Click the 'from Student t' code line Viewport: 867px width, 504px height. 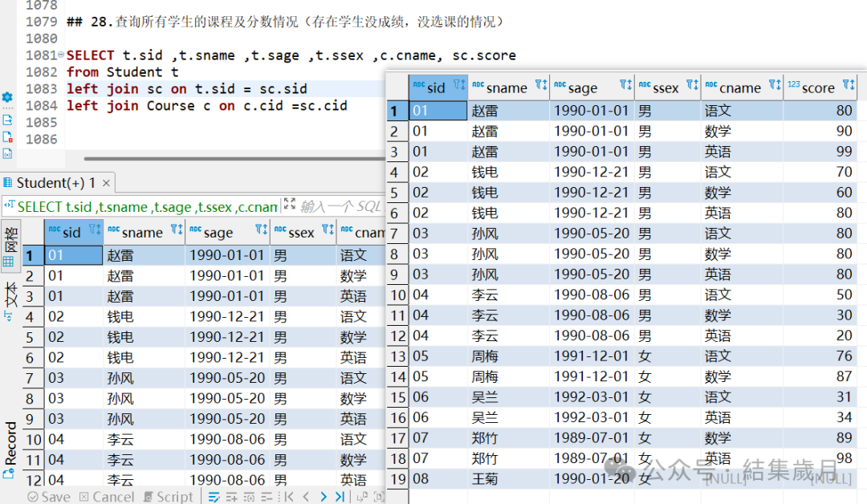coord(122,72)
